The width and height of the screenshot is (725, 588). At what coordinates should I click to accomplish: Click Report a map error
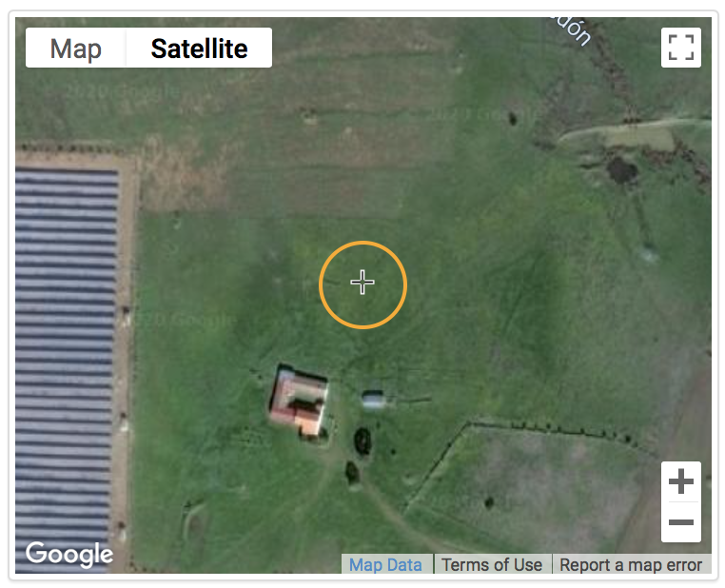click(631, 564)
